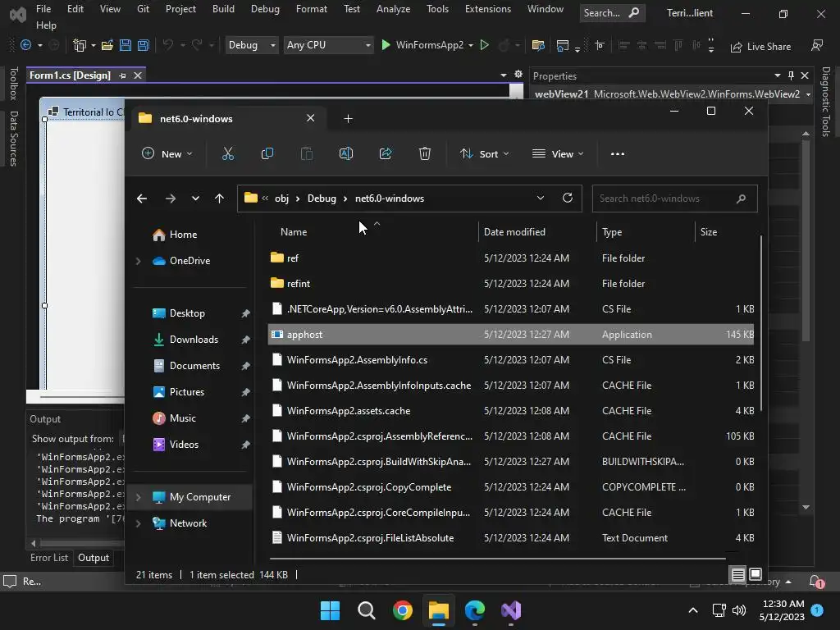Open the Any CPU platform dropdown

pyautogui.click(x=328, y=45)
